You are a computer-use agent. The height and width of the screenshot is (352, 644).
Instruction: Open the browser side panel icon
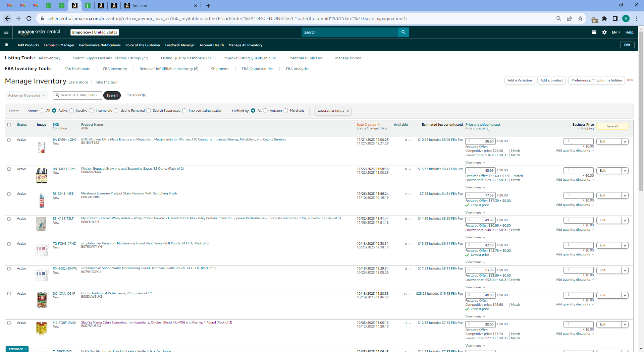(x=615, y=18)
